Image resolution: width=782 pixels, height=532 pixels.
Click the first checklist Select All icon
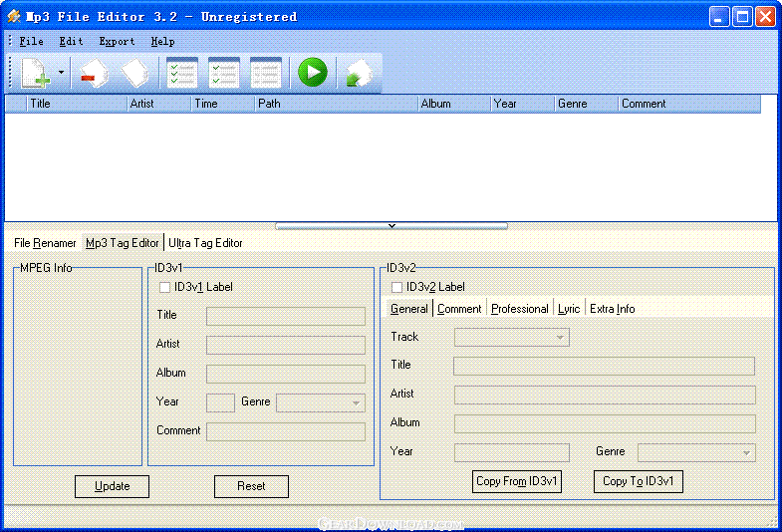(x=182, y=73)
